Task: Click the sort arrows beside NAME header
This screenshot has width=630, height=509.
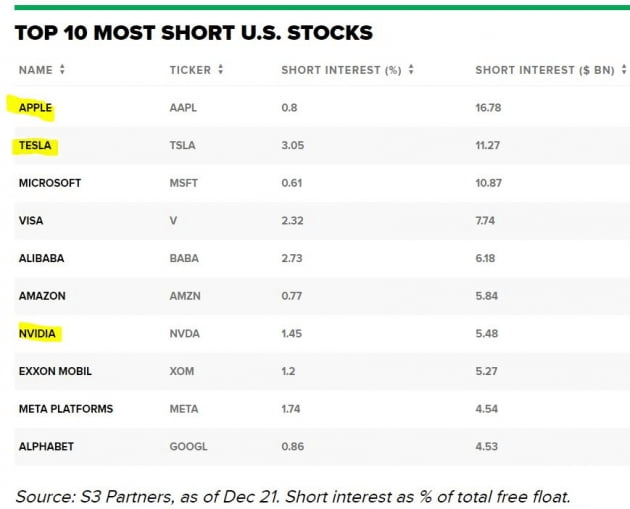Action: coord(62,70)
